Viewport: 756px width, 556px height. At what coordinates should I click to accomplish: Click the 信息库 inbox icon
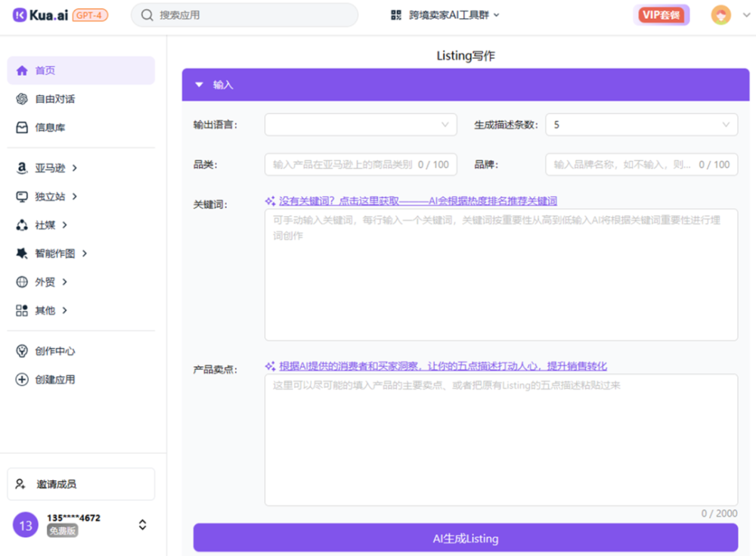pyautogui.click(x=22, y=127)
